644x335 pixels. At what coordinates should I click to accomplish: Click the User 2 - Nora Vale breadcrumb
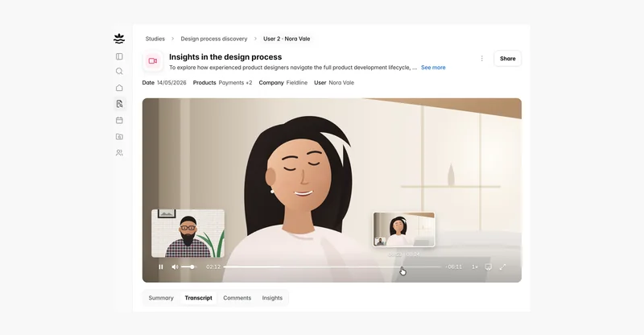pos(287,39)
